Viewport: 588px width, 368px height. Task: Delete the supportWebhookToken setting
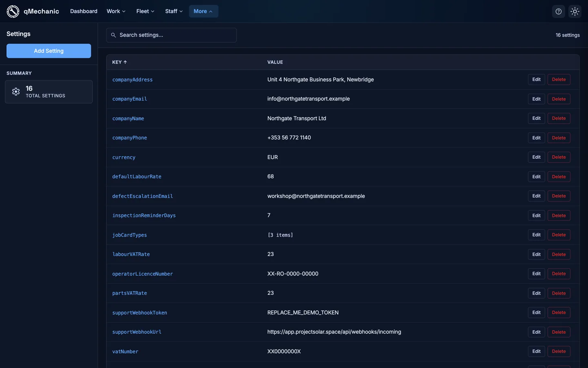[559, 313]
